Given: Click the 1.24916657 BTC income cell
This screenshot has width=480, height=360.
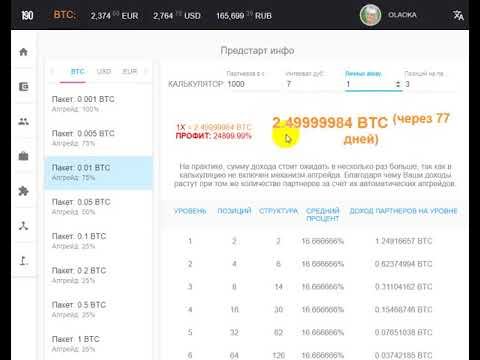Looking at the screenshot, I should click(x=403, y=241).
